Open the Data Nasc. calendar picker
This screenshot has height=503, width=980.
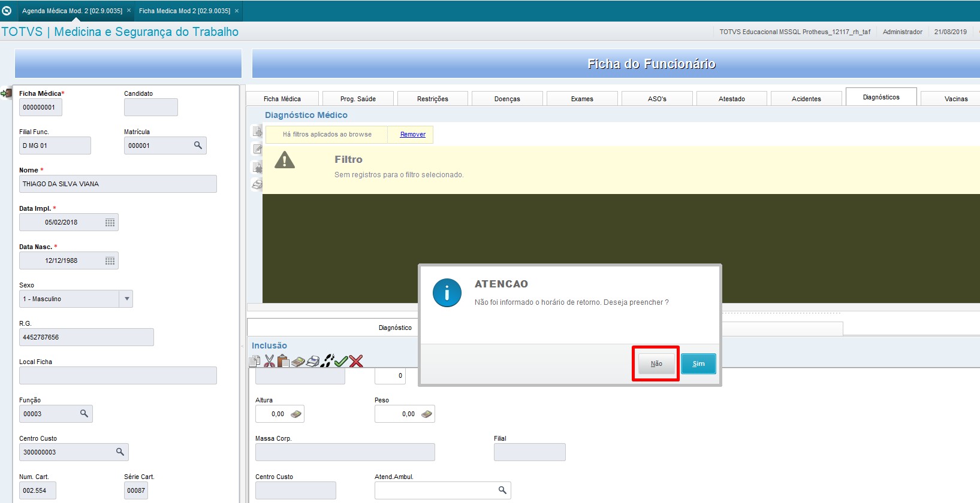[110, 260]
